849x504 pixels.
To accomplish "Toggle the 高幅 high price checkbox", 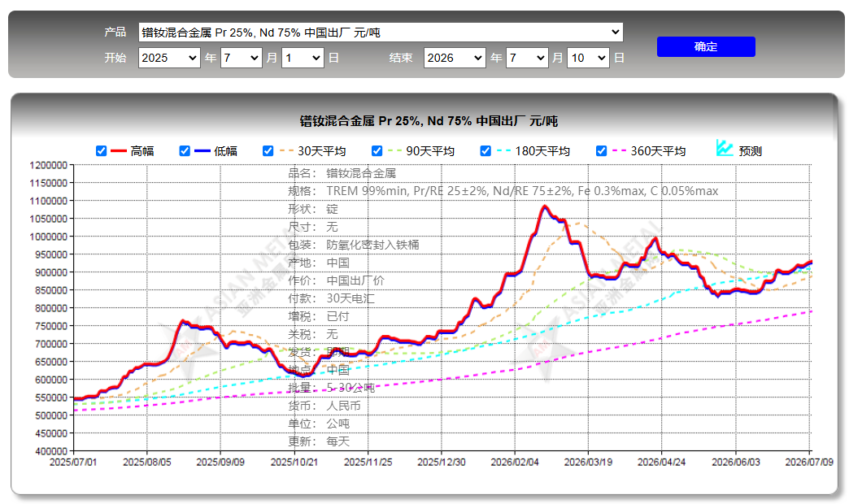I will (102, 151).
